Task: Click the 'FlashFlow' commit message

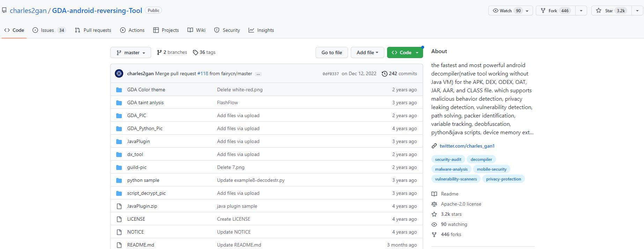Action: pos(228,102)
